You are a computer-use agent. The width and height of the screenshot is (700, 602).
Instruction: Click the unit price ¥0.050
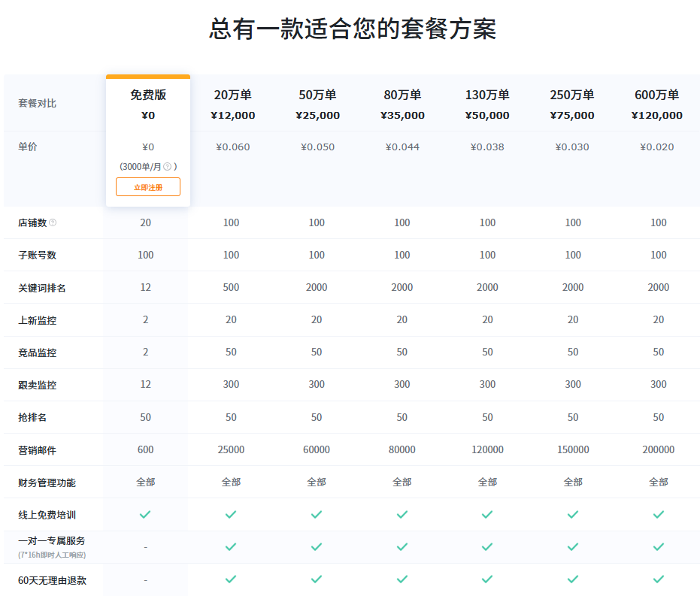tap(317, 147)
